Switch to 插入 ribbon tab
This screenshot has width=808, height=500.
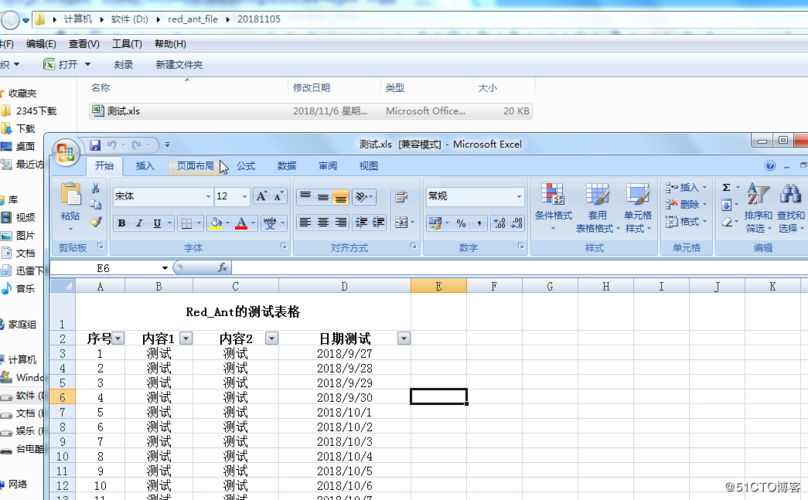point(145,166)
